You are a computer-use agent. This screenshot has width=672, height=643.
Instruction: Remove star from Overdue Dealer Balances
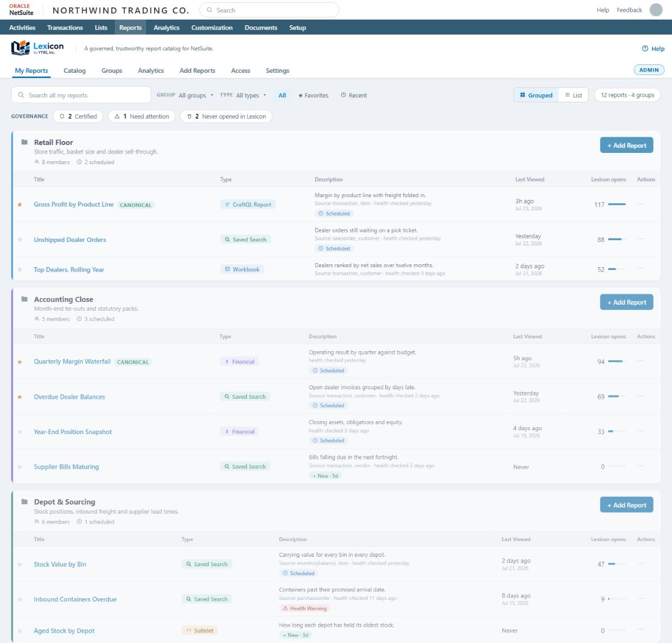point(20,397)
